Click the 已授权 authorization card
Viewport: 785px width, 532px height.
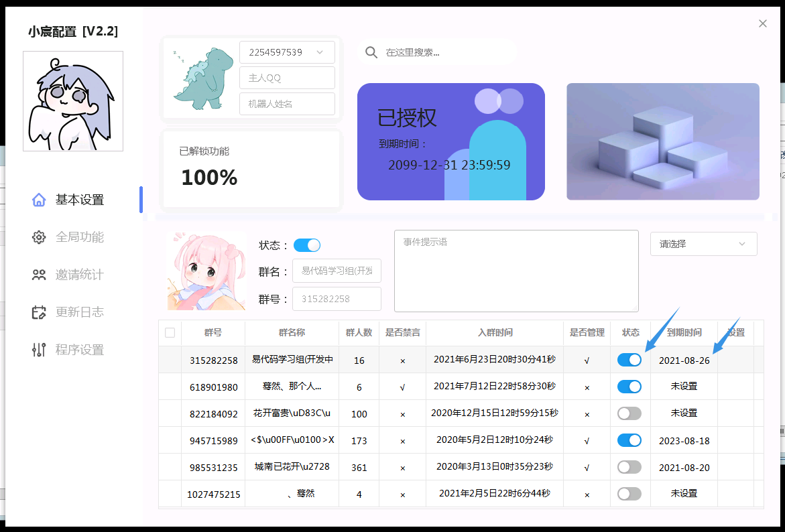451,141
